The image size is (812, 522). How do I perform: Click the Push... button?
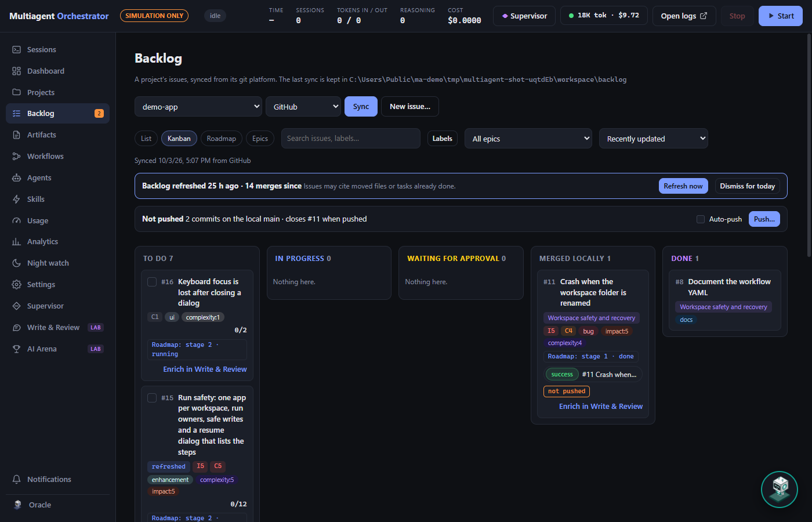tap(764, 219)
